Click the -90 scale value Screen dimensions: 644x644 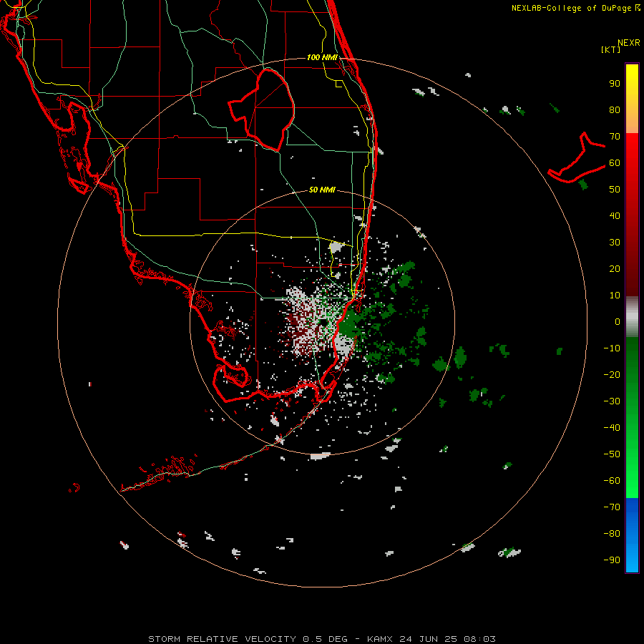coord(612,560)
